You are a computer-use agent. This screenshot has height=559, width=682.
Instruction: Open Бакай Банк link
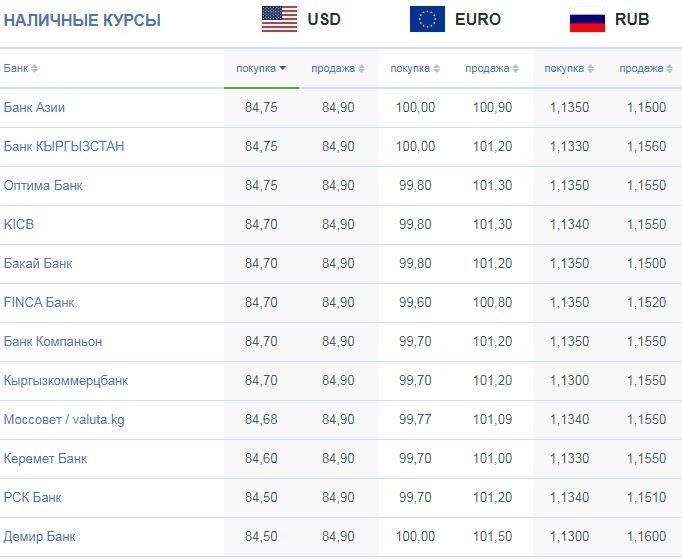38,264
